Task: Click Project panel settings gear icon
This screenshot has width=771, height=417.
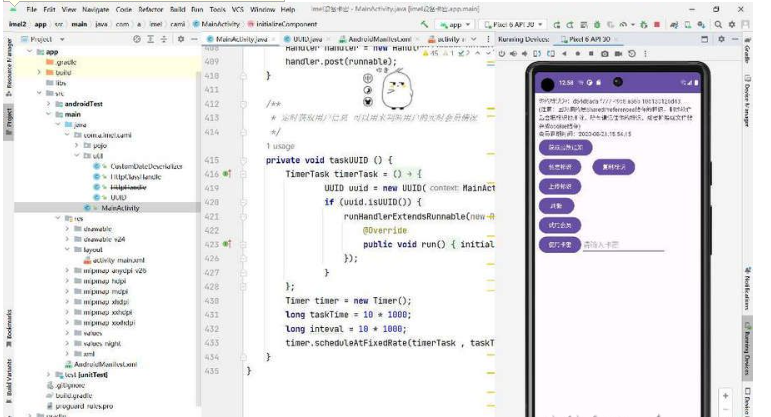Action: [180, 39]
